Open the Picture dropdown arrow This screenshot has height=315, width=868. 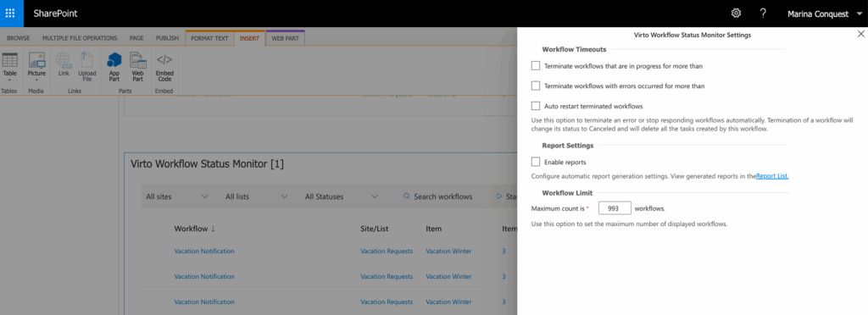(36, 80)
